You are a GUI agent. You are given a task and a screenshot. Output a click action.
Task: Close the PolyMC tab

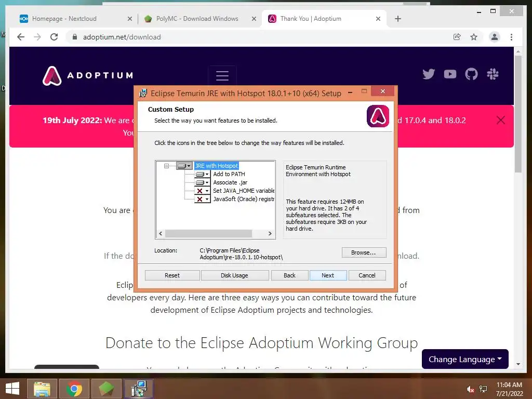254,19
